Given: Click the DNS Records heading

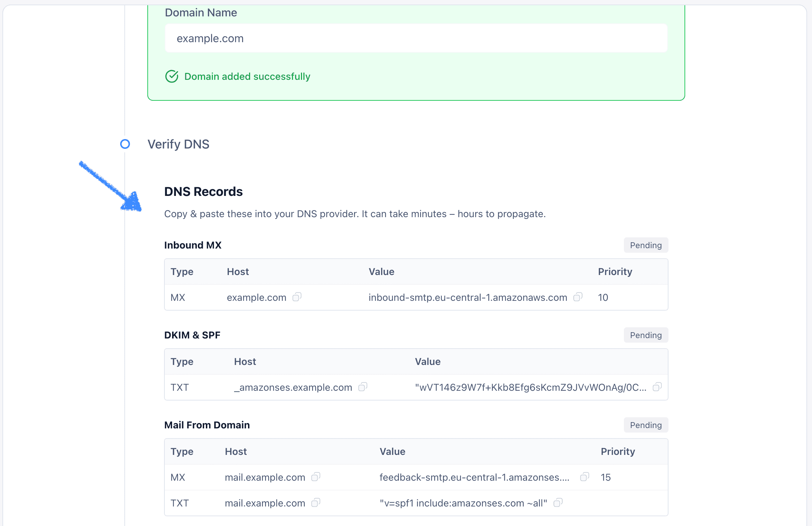Looking at the screenshot, I should click(x=203, y=191).
